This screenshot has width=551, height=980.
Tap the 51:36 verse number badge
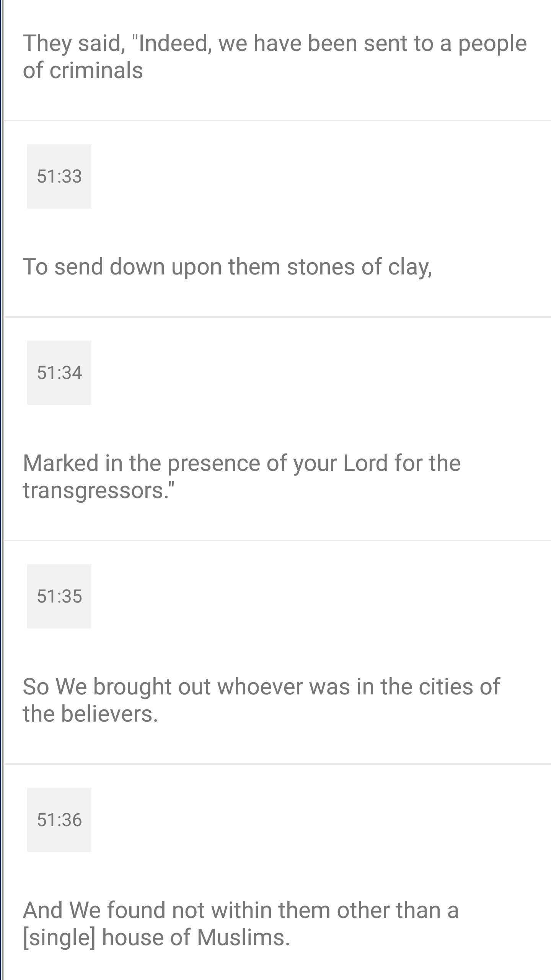[x=59, y=820]
